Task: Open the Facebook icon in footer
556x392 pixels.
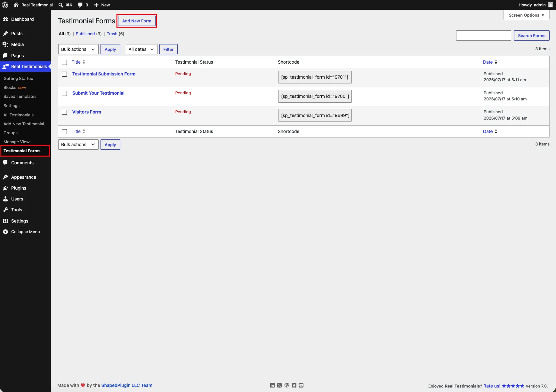Action: click(x=294, y=385)
